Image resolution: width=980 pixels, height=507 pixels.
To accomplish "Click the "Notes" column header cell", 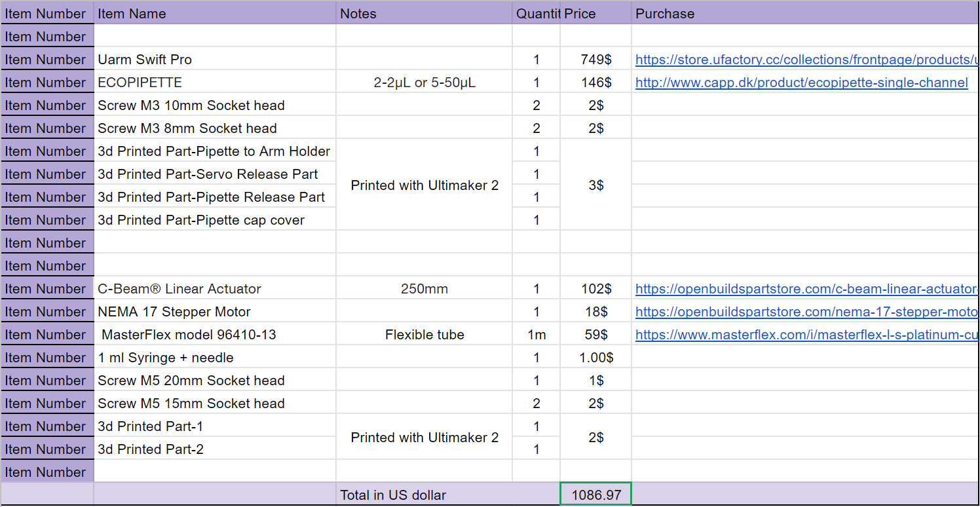I will pyautogui.click(x=424, y=14).
